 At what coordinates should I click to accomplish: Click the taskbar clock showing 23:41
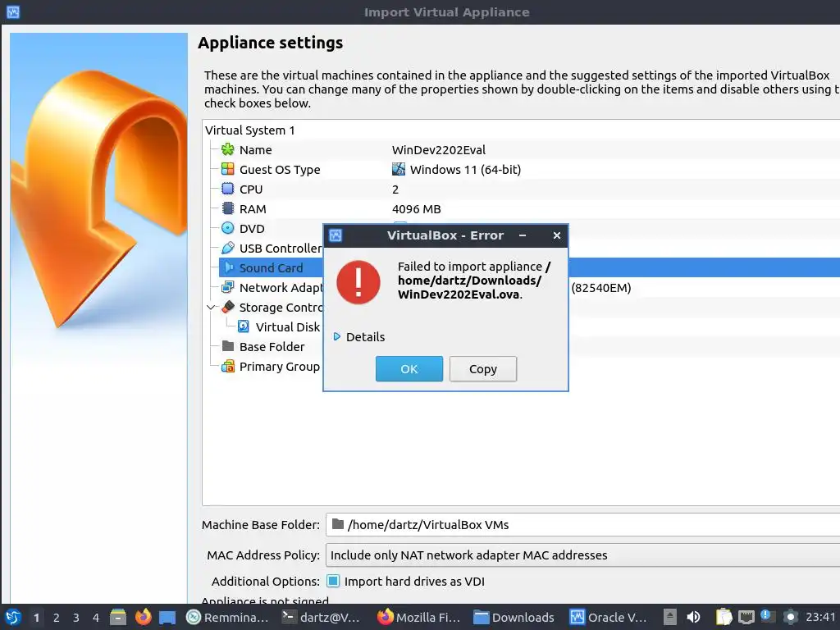coord(820,617)
